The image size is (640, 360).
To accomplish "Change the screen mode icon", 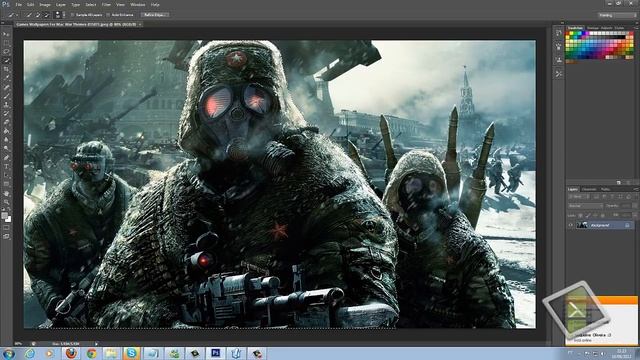I will pyautogui.click(x=6, y=236).
